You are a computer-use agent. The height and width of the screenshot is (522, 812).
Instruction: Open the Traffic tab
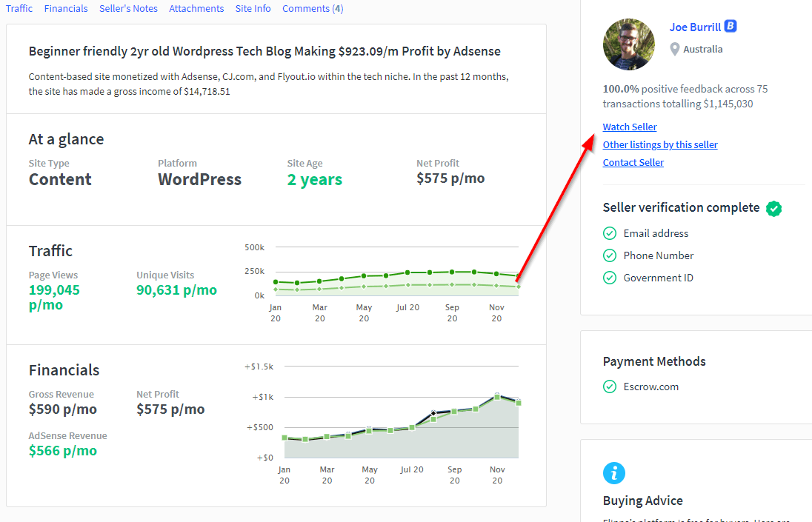[19, 9]
